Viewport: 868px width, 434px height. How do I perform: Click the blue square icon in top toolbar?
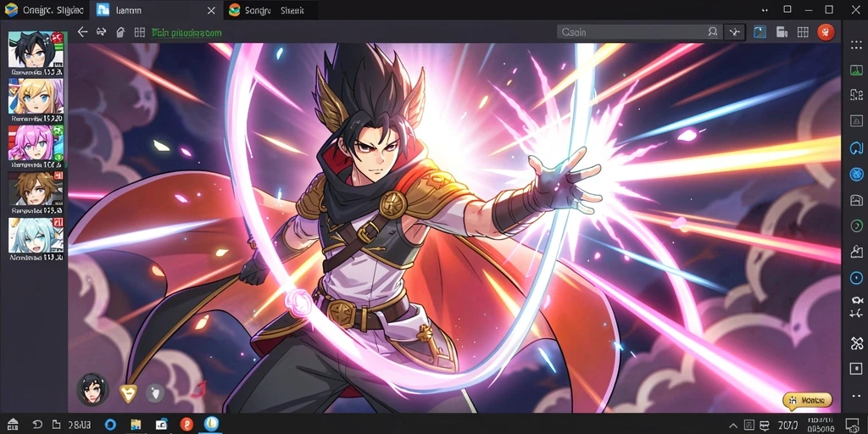coord(760,32)
